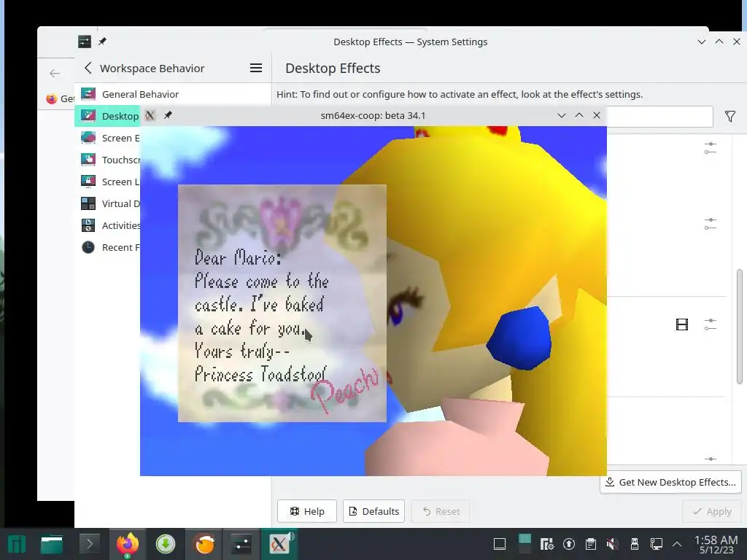
Task: Open the Manjaro application launcher
Action: click(x=18, y=544)
